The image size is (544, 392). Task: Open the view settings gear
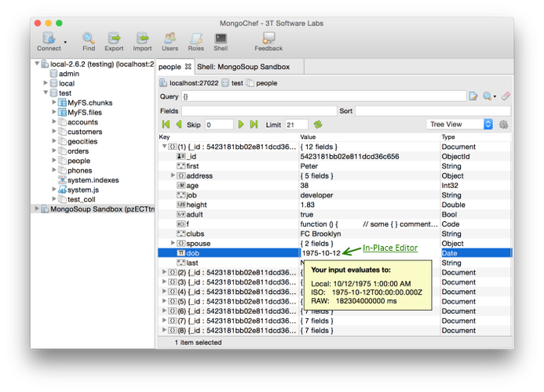[503, 125]
